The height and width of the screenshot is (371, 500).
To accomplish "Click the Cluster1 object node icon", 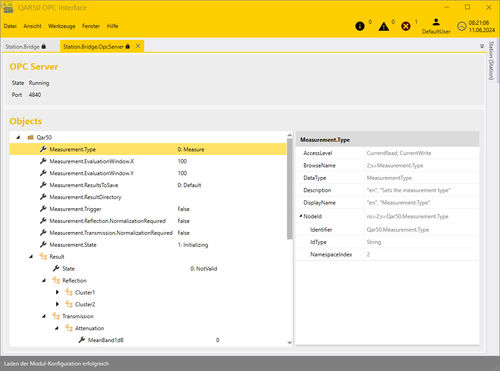I will (69, 292).
